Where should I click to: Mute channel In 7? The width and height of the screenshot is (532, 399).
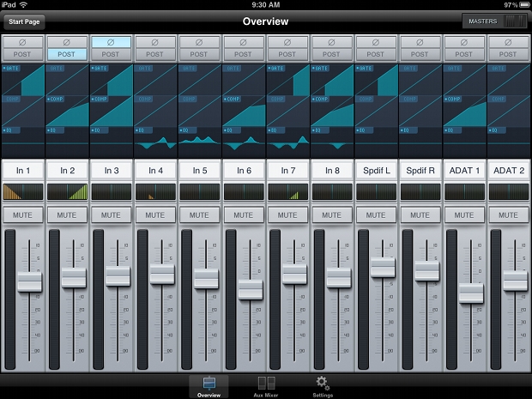pyautogui.click(x=287, y=215)
